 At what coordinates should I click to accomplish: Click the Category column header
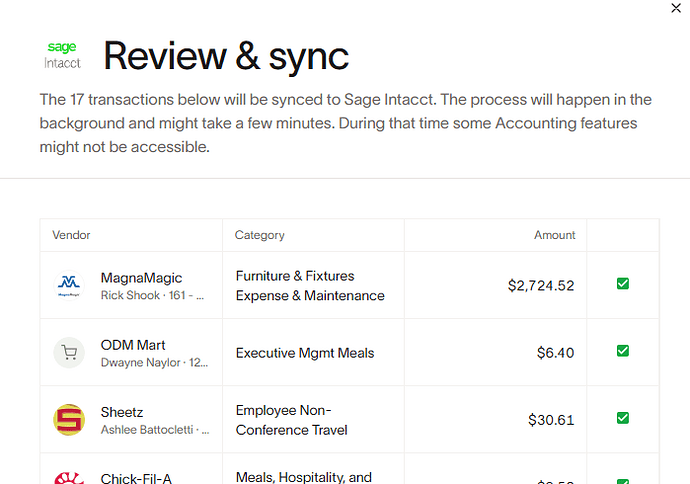tap(260, 235)
